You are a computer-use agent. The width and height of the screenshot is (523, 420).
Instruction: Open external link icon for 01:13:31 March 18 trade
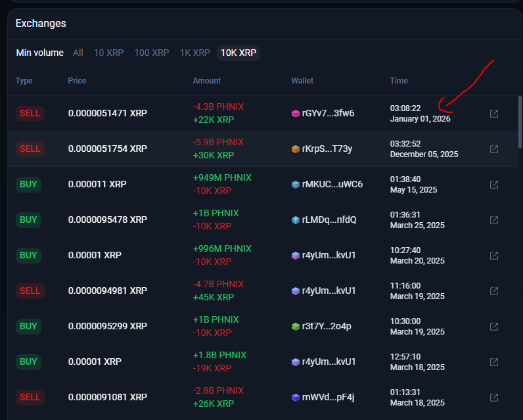pos(494,397)
